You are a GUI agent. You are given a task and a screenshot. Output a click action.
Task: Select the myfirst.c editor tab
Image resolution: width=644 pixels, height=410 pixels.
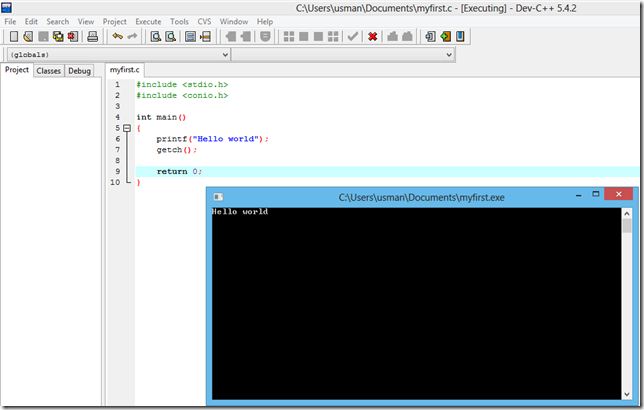125,71
